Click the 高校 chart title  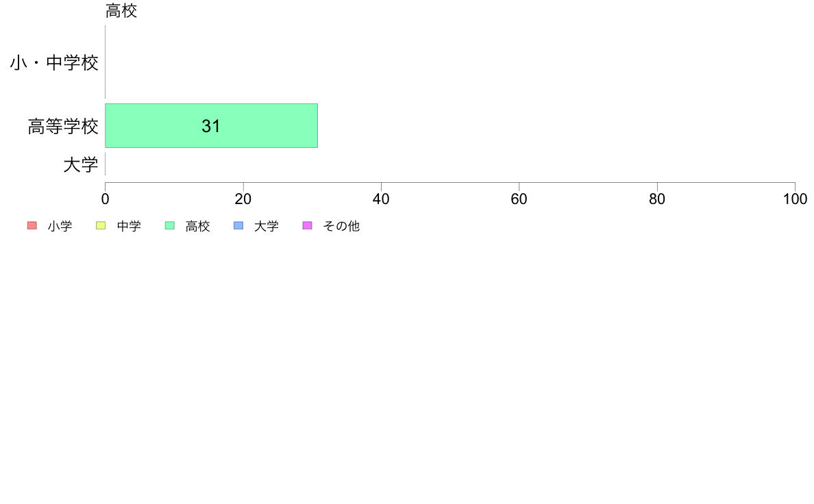tap(121, 10)
